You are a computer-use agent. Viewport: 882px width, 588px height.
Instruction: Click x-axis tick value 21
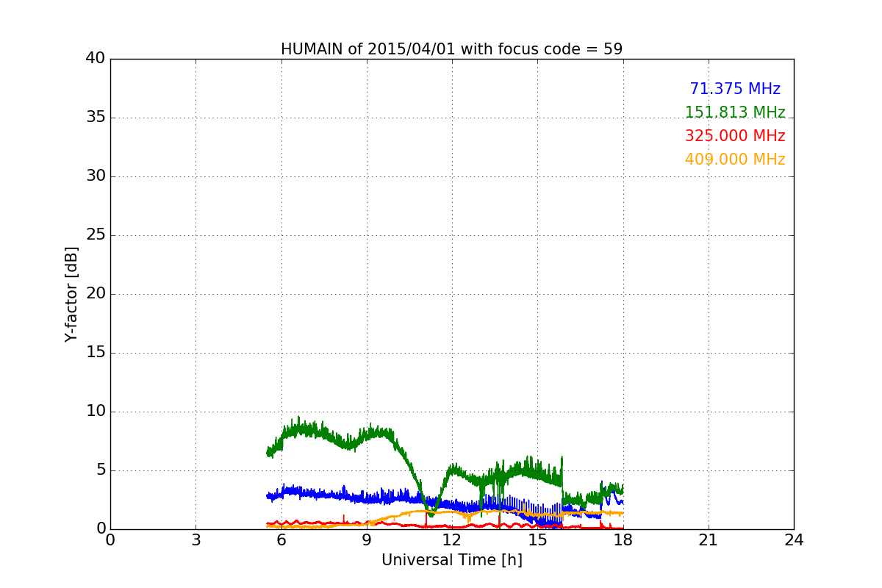709,540
